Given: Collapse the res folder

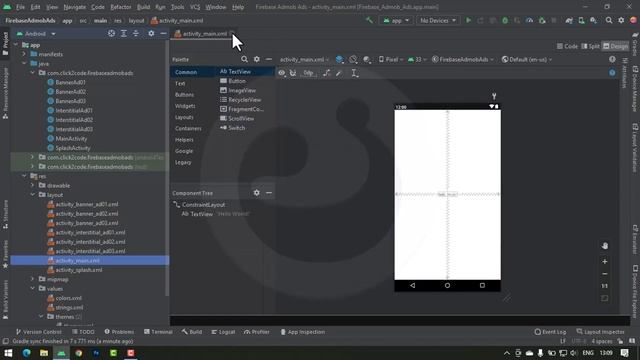Looking at the screenshot, I should point(24,176).
